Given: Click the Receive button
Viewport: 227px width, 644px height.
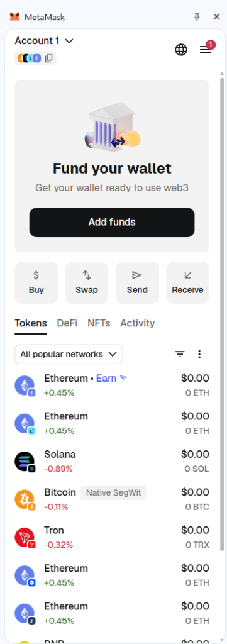Looking at the screenshot, I should 187,282.
